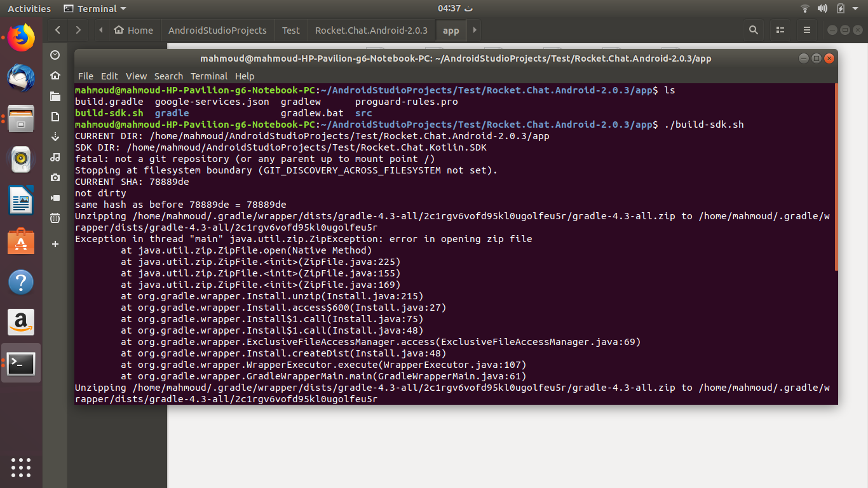This screenshot has height=488, width=868.
Task: Open the Help menu in Terminal
Action: pos(245,76)
